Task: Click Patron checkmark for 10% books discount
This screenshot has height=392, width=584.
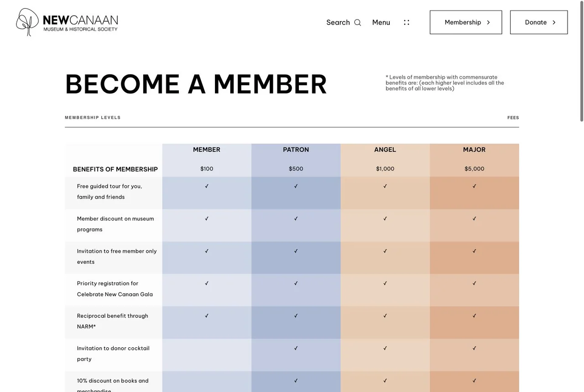Action: (x=296, y=381)
